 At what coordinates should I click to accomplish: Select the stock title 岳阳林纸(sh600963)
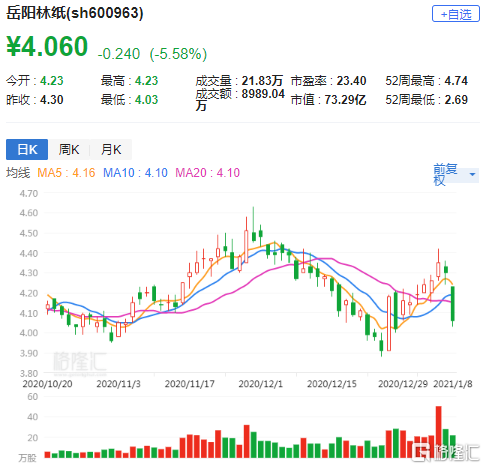point(75,13)
